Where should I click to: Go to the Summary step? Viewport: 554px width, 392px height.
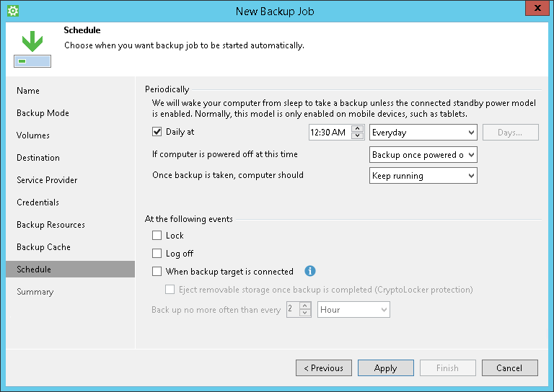tap(35, 292)
